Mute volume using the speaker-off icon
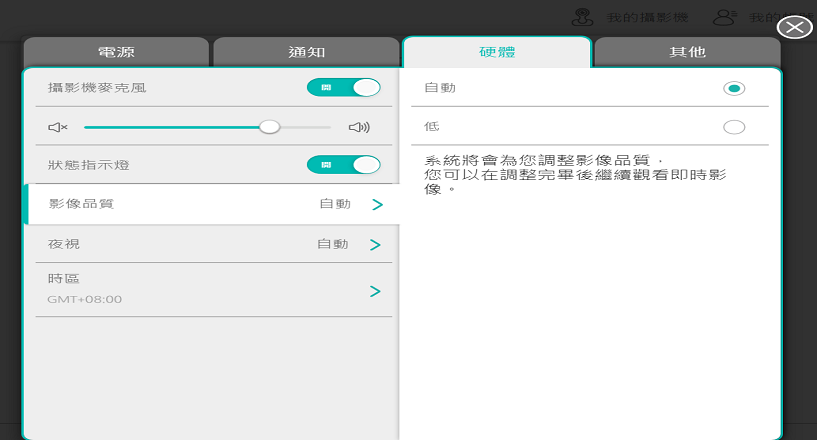This screenshot has width=817, height=440. coord(58,127)
